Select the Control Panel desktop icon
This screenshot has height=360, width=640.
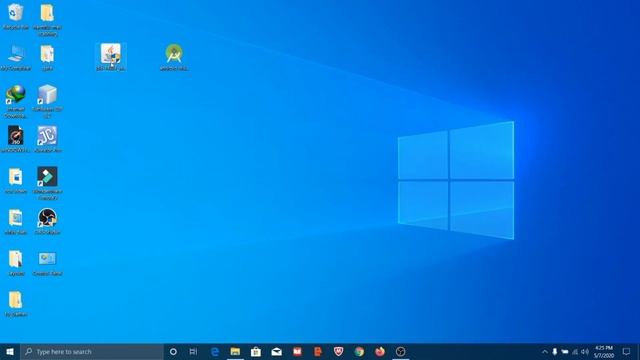tap(47, 263)
